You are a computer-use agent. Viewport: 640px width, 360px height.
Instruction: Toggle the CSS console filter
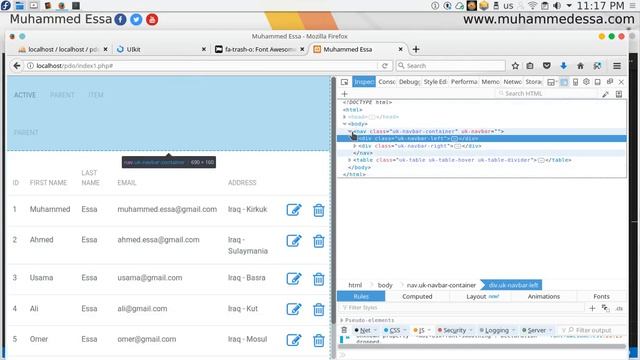[x=394, y=330]
